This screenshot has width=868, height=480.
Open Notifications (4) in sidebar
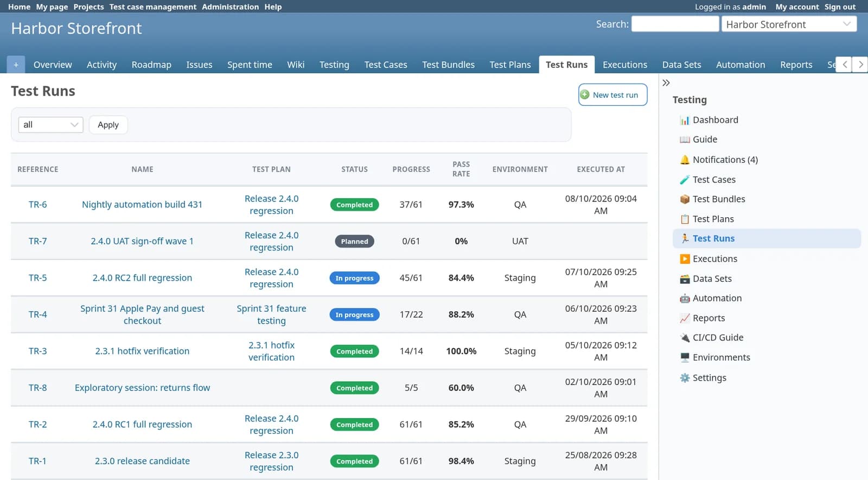pyautogui.click(x=725, y=160)
